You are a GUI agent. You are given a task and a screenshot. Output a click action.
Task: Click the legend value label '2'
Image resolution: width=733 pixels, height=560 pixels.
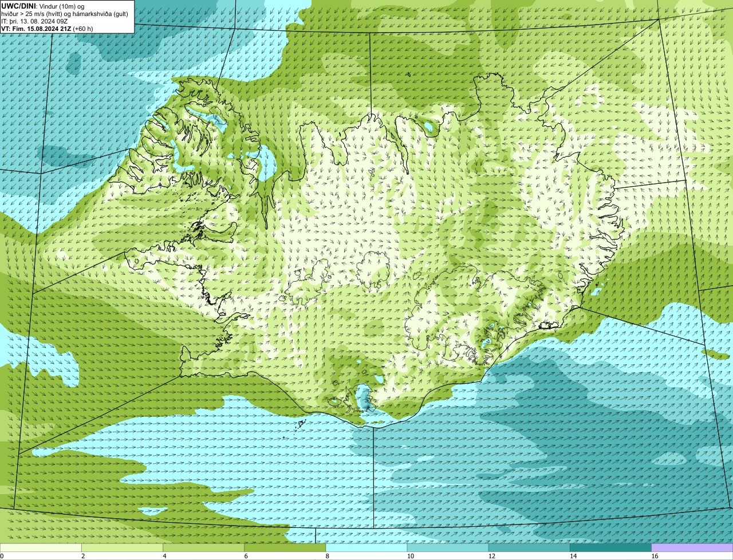[83, 556]
